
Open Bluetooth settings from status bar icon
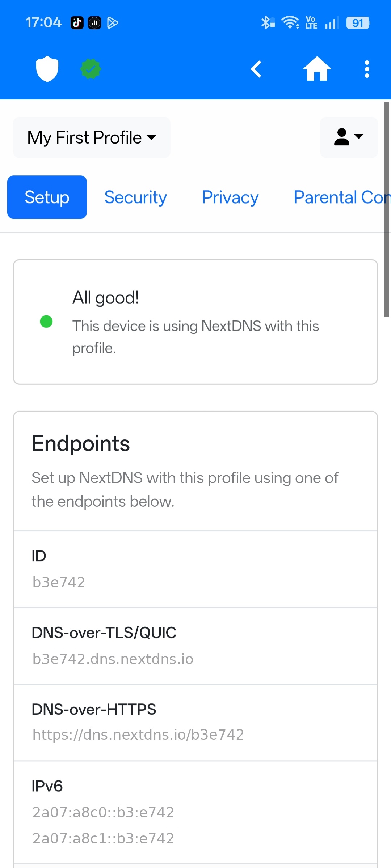[267, 22]
